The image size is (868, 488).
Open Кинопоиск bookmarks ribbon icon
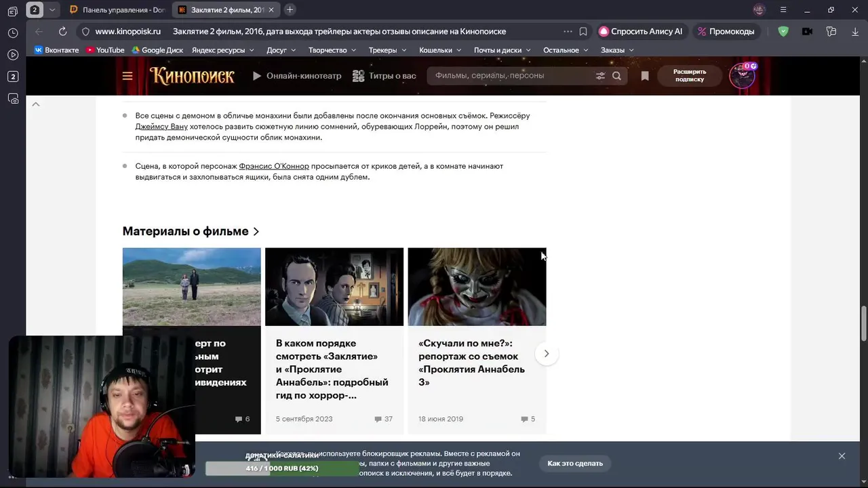coord(645,76)
